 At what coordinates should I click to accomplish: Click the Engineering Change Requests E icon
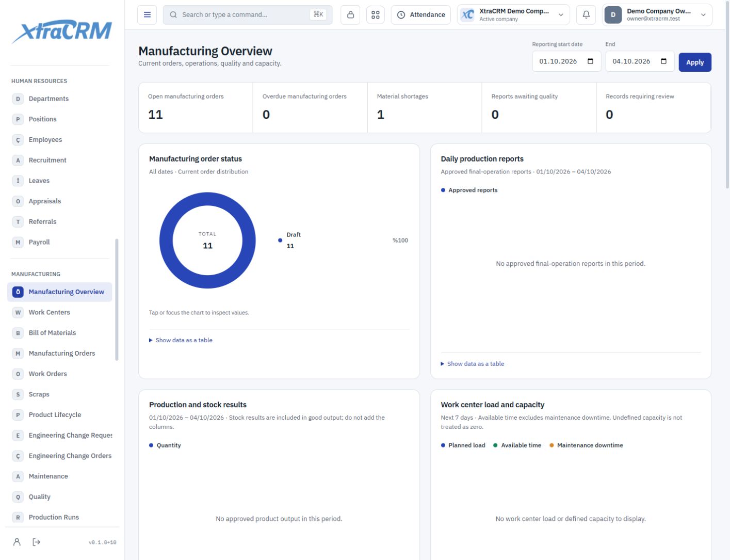18,435
